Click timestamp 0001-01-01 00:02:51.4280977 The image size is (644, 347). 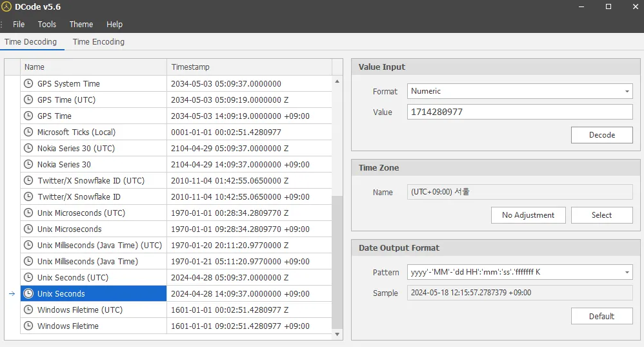(x=226, y=132)
